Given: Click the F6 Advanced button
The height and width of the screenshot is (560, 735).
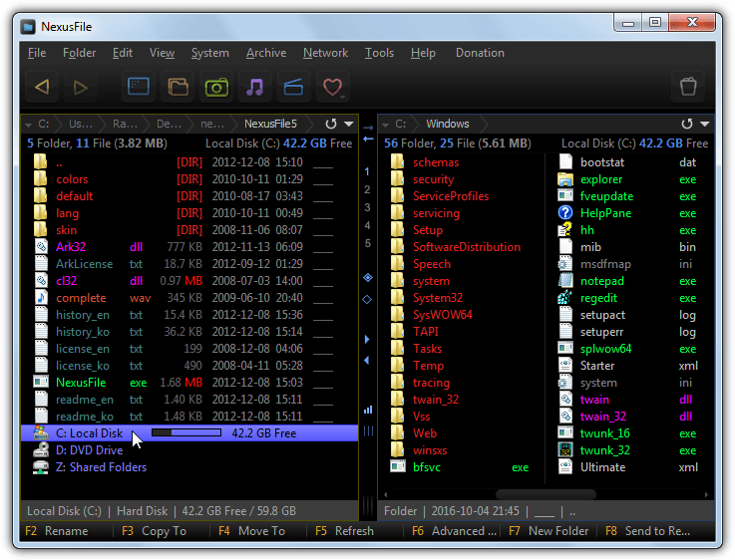Looking at the screenshot, I should tap(454, 531).
